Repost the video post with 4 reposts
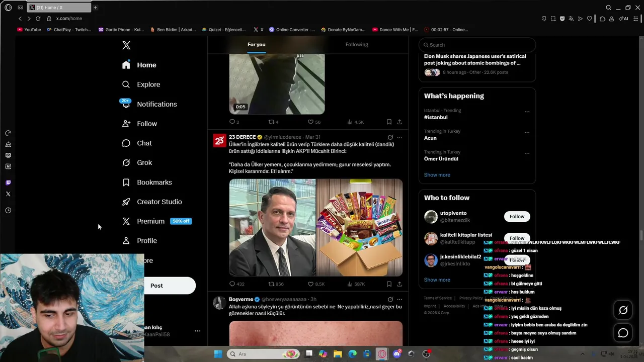This screenshot has height=362, width=644. click(x=273, y=122)
